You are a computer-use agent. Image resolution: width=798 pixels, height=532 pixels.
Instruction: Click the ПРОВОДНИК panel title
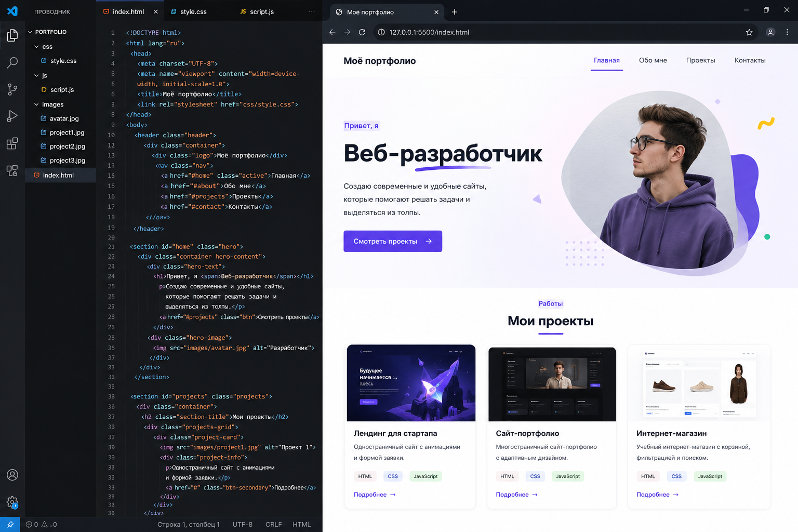click(52, 11)
